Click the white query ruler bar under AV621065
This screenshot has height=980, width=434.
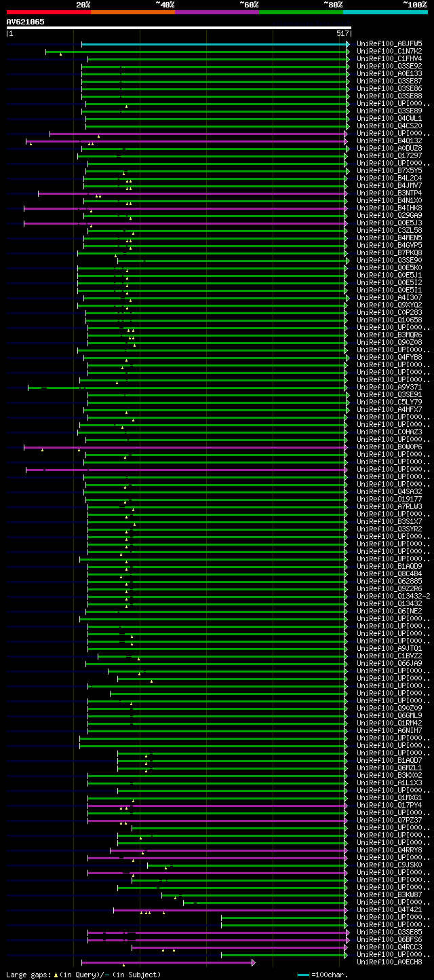[x=178, y=28]
